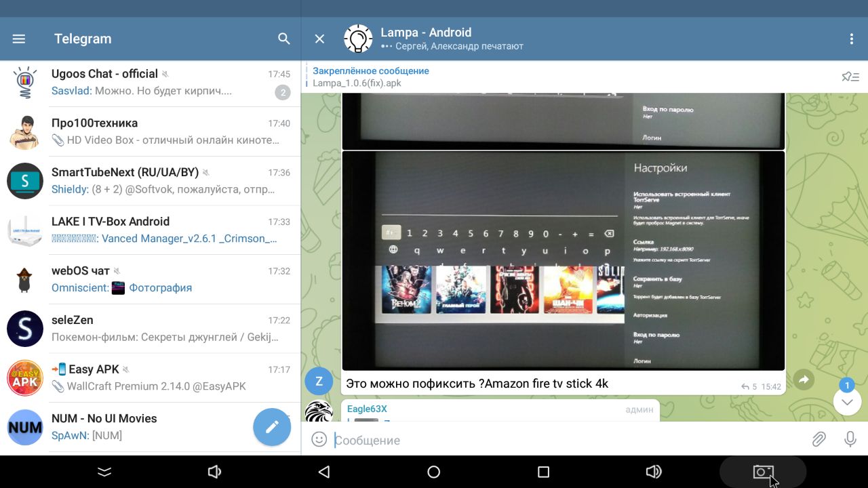Open the seleZen channel

(150, 329)
